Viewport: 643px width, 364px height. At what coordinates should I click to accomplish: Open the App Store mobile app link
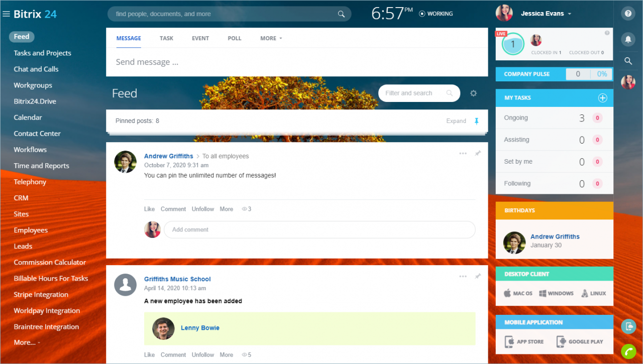[x=524, y=341]
